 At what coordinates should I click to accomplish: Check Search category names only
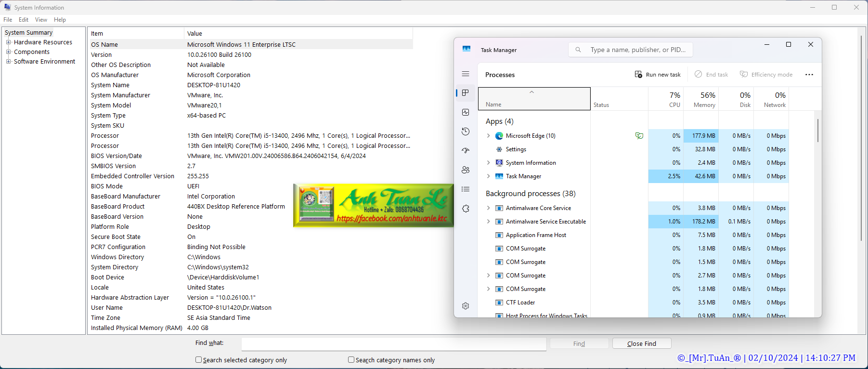[x=351, y=359]
